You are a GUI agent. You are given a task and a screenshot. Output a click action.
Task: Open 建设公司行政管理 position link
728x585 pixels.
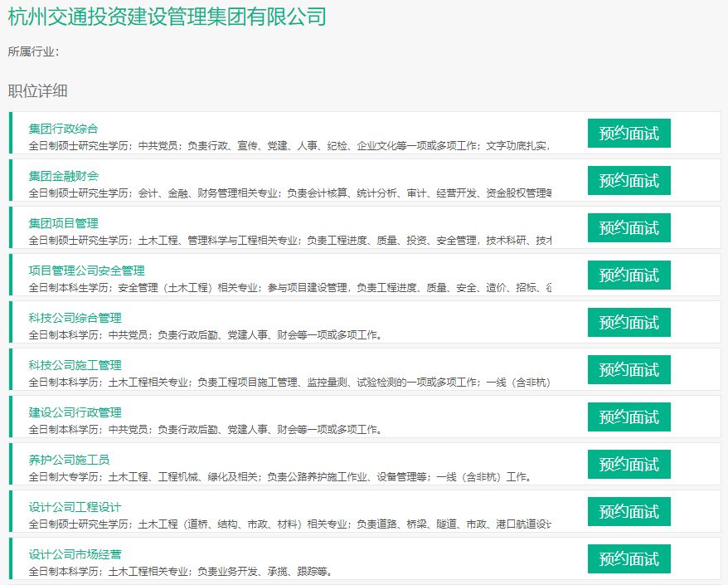75,412
